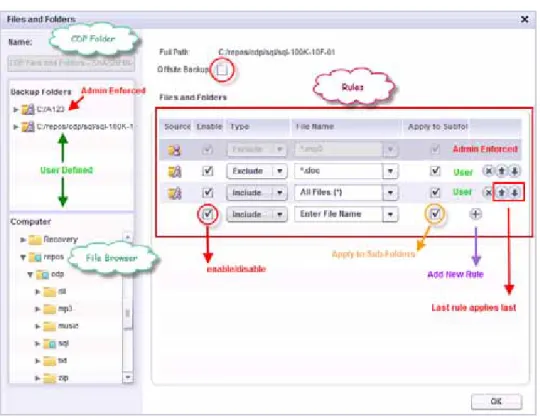Close the Files and Folders dialog

pyautogui.click(x=525, y=19)
